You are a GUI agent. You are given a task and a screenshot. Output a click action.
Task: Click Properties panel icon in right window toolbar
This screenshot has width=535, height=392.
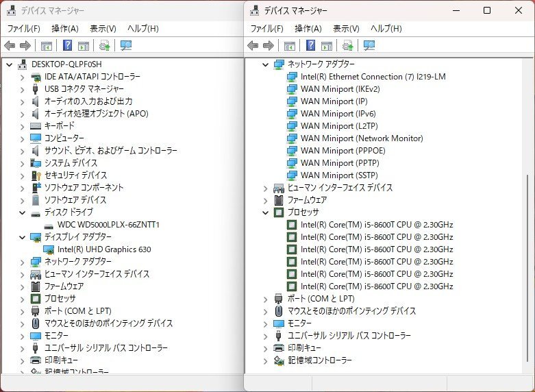pos(327,45)
